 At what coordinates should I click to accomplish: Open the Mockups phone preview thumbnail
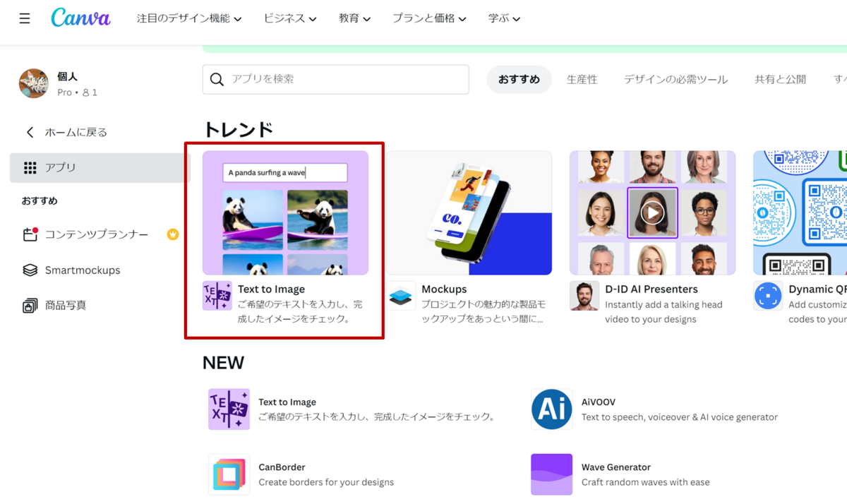tap(469, 212)
